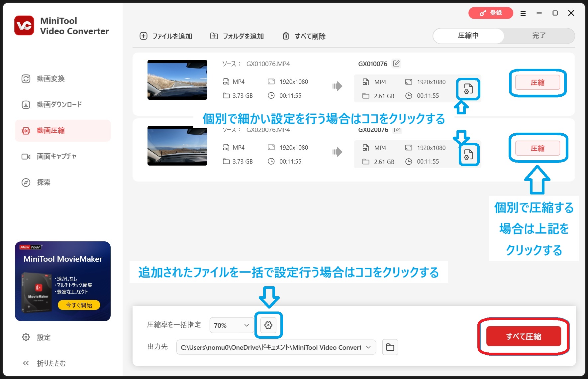The width and height of the screenshot is (588, 379).
Task: Click the 登録 register key button
Action: point(491,13)
